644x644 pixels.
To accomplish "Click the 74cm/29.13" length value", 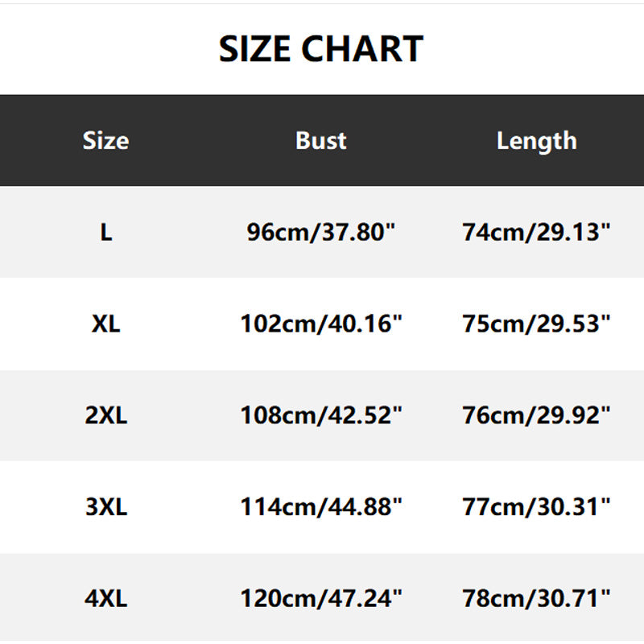I will 536,233.
